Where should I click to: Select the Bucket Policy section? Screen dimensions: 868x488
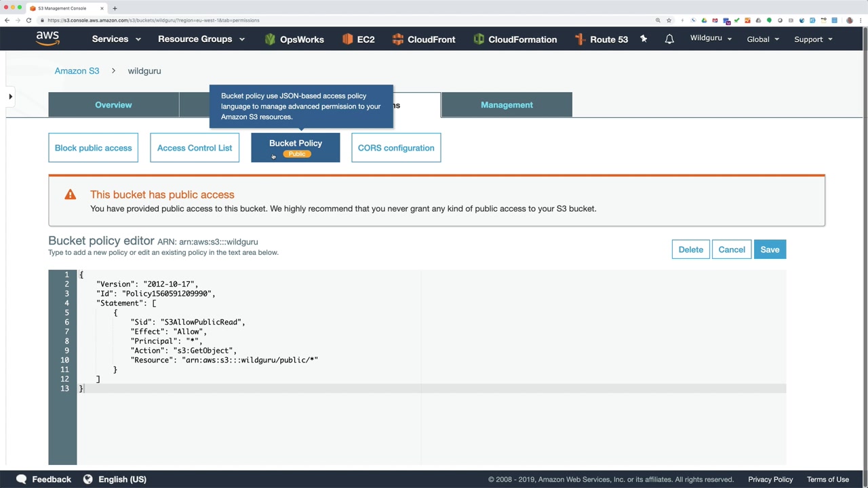(x=296, y=148)
